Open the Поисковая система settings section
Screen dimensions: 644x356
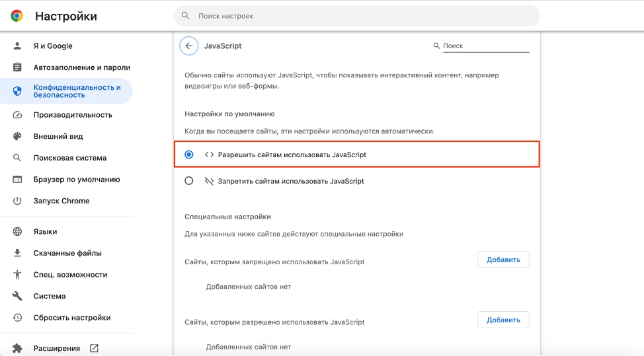pos(69,158)
